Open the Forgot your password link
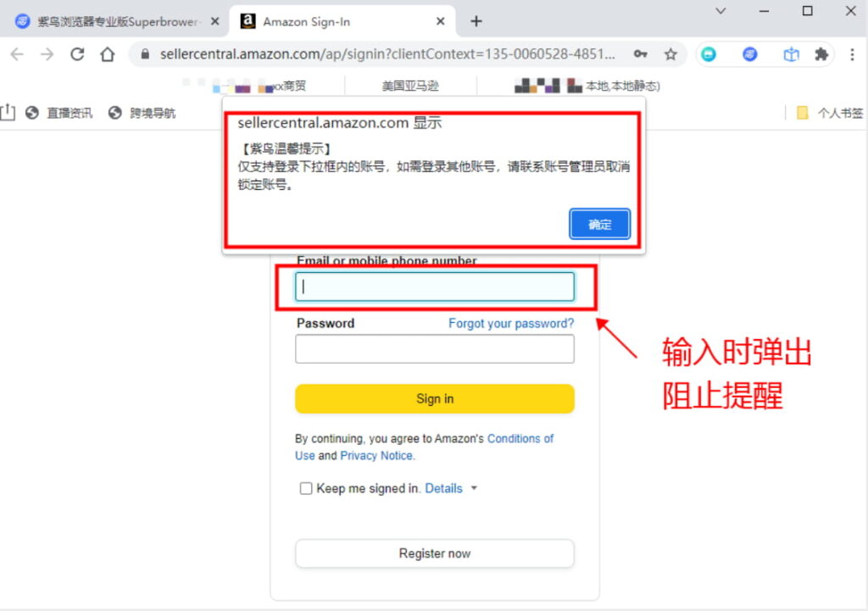 point(510,323)
